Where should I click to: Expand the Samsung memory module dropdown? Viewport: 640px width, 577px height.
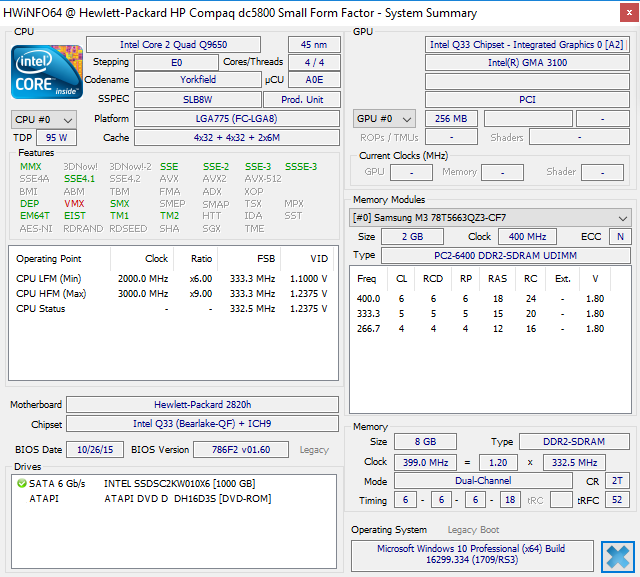(490, 218)
